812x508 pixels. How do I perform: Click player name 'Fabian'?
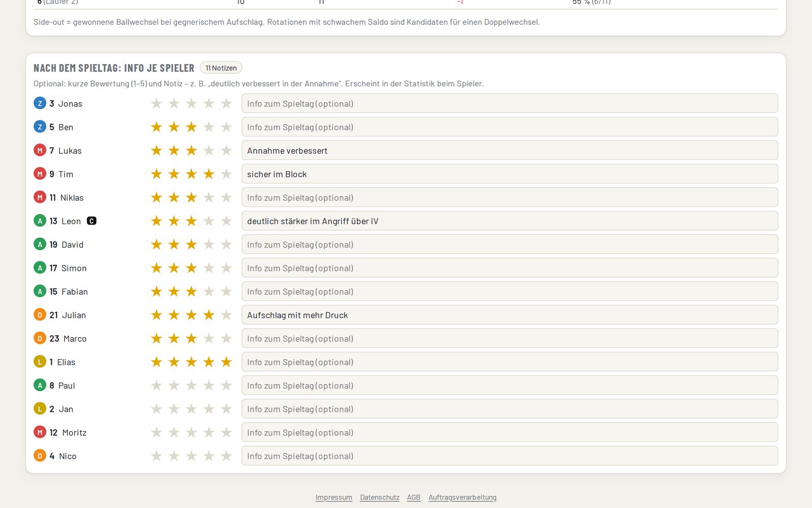[75, 292]
